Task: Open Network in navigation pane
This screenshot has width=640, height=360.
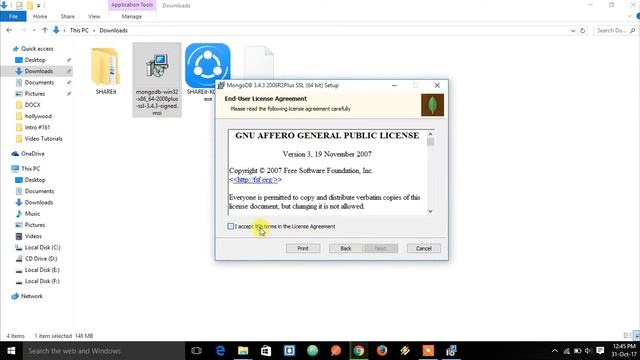Action: click(x=31, y=296)
